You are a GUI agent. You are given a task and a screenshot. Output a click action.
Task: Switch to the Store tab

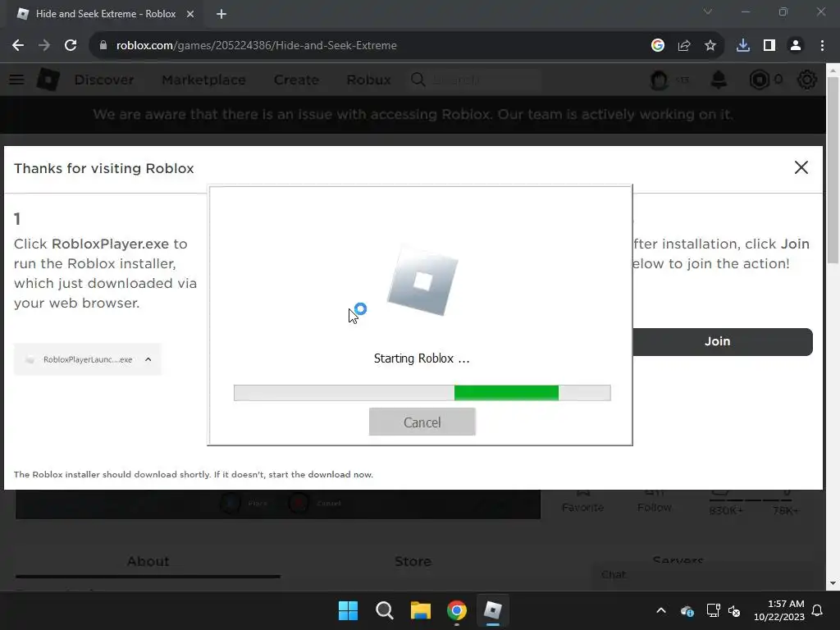pos(413,561)
